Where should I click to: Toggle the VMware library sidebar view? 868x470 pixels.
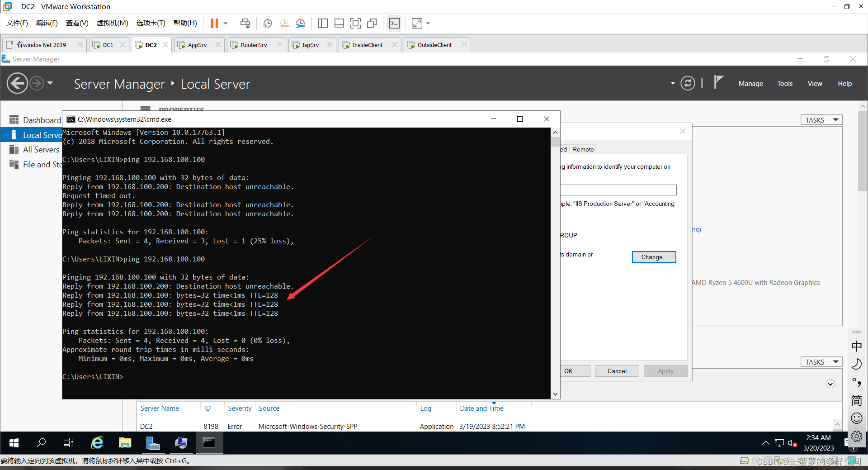click(323, 23)
